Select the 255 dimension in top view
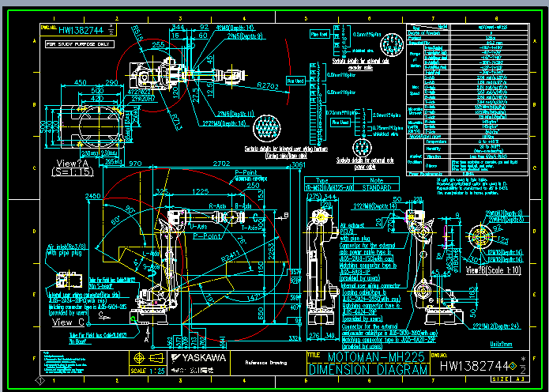The height and width of the screenshot is (392, 549). [158, 44]
